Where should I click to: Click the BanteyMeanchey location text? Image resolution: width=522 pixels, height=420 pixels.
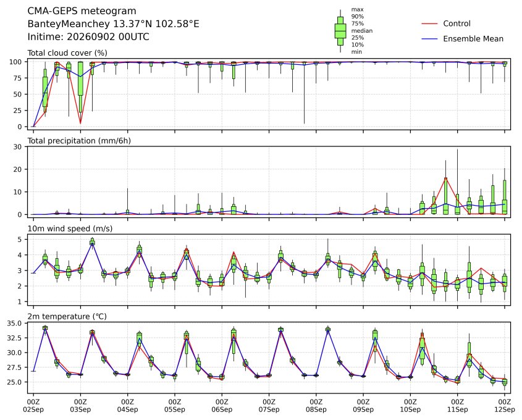114,24
